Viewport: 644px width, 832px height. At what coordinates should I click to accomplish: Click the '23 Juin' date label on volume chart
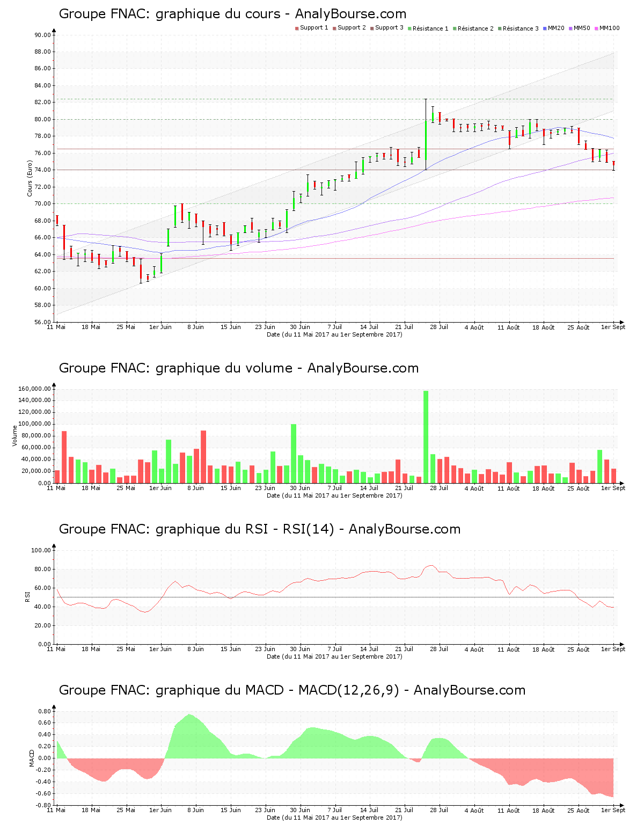click(265, 488)
